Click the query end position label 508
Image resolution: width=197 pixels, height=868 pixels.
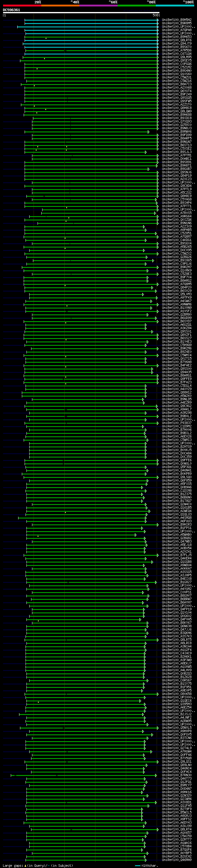point(155,15)
